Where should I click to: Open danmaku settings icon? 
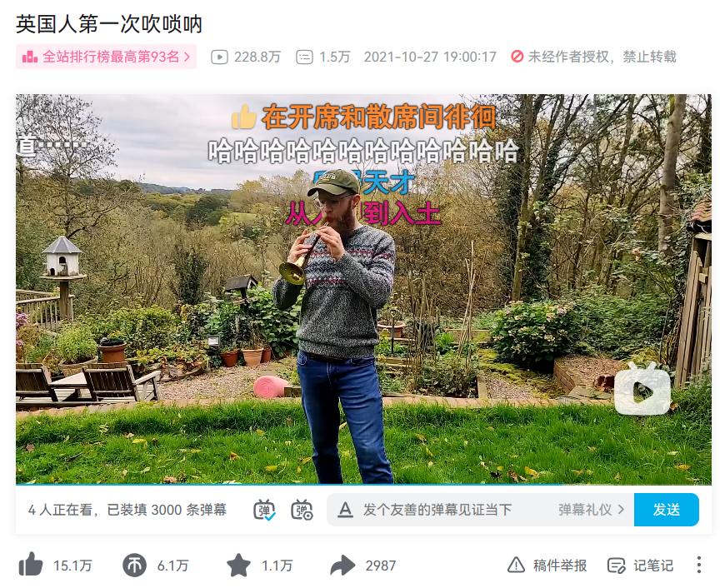[302, 510]
